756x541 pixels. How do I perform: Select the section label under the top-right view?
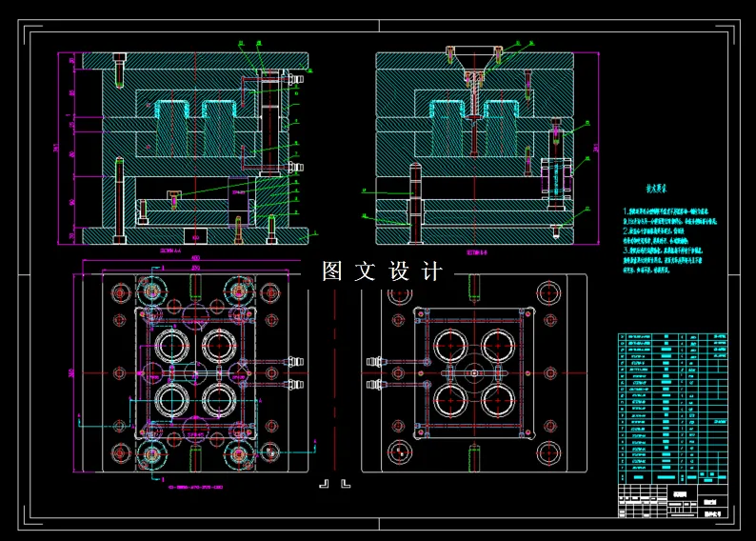[x=476, y=251]
